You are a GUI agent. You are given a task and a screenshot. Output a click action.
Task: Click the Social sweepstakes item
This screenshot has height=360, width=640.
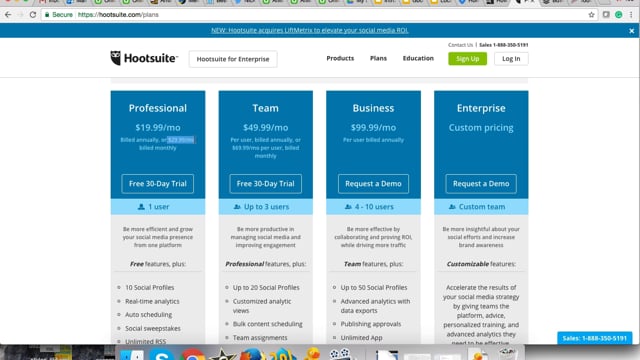point(153,328)
